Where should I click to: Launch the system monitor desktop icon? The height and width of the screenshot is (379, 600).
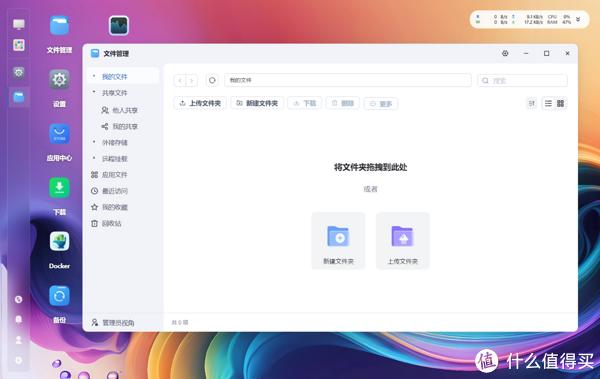[x=119, y=26]
